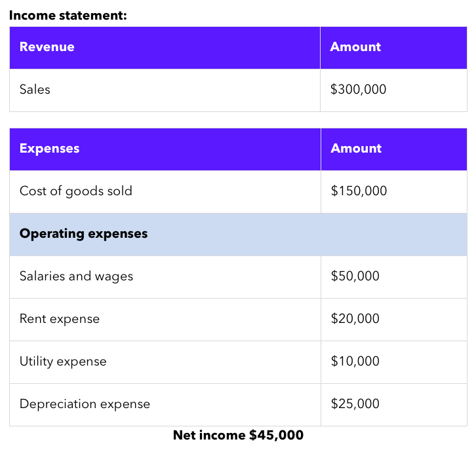Select the $20,000 rent amount cell
The height and width of the screenshot is (450, 476).
pos(355,319)
